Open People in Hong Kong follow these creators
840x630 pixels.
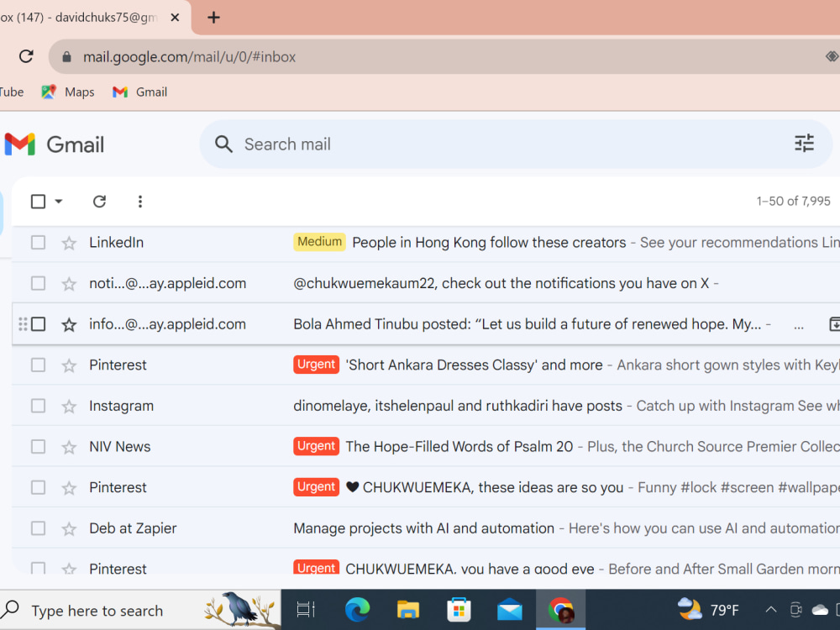click(489, 243)
